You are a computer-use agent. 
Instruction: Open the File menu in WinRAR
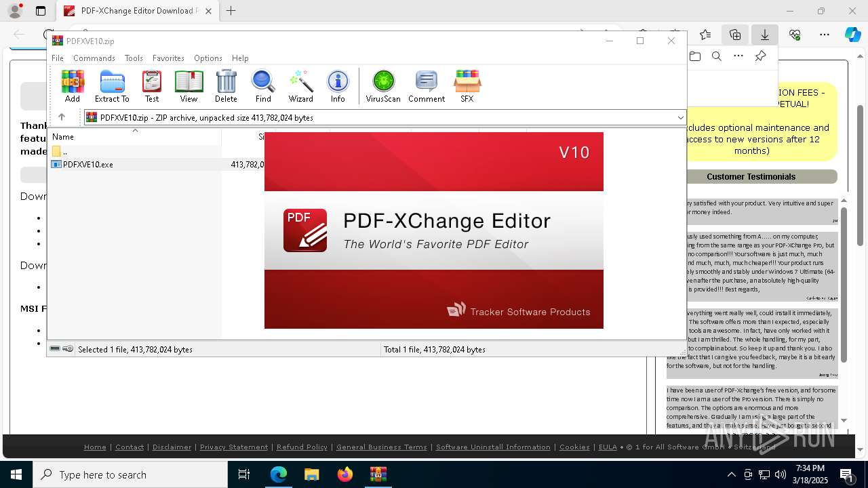[x=58, y=58]
